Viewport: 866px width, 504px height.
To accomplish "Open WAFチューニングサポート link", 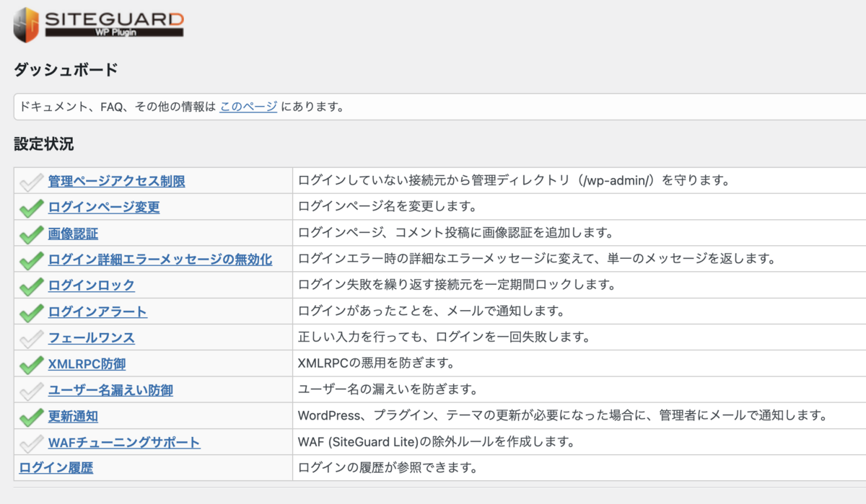I will click(x=124, y=442).
